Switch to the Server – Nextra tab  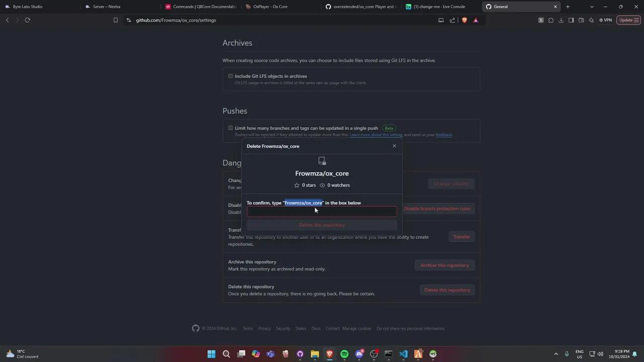pos(119,7)
